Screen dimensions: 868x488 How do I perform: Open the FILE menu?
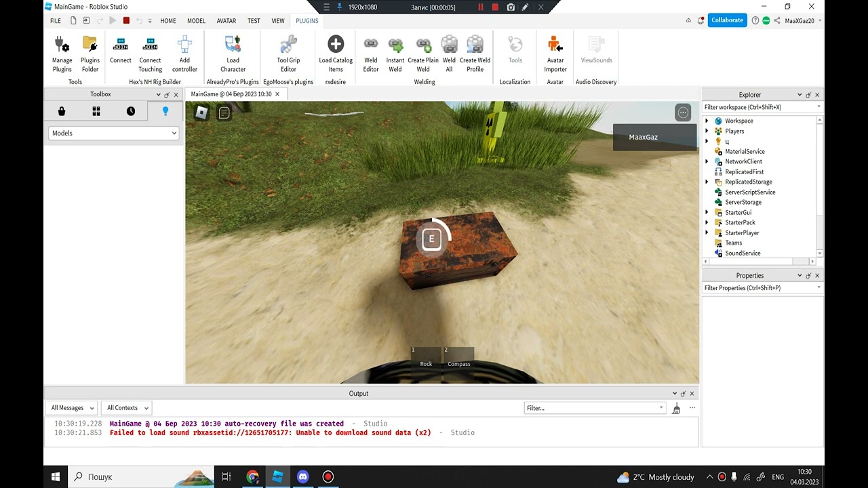coord(56,21)
